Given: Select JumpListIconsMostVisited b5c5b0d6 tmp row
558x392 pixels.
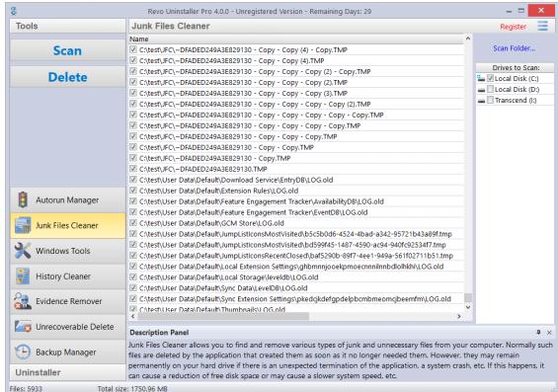Looking at the screenshot, I should click(x=296, y=234).
